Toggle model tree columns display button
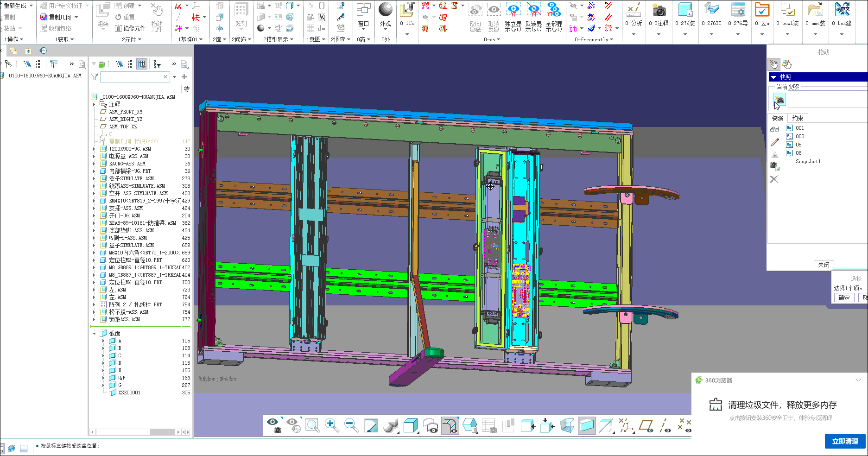Viewport: 868px width, 456px height. point(142,64)
